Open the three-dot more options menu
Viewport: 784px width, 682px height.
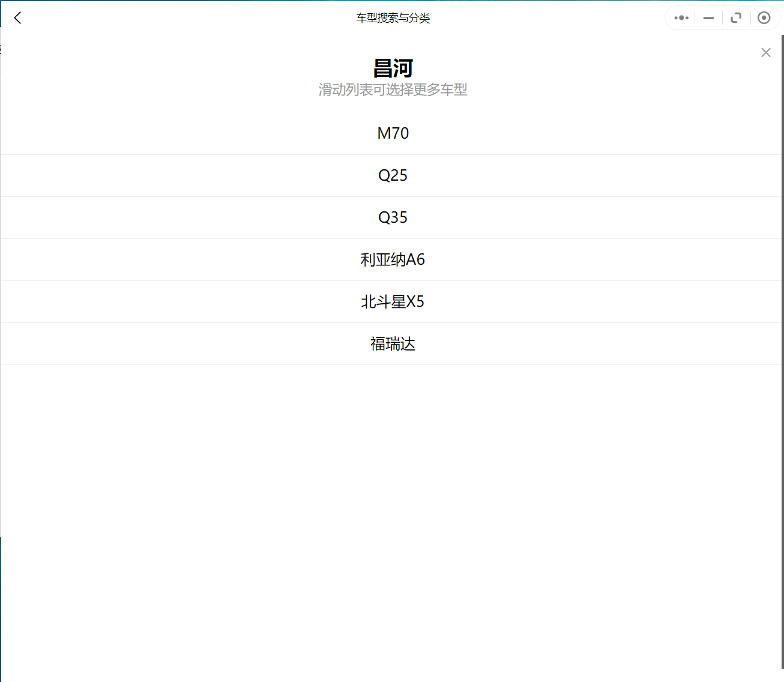point(681,18)
